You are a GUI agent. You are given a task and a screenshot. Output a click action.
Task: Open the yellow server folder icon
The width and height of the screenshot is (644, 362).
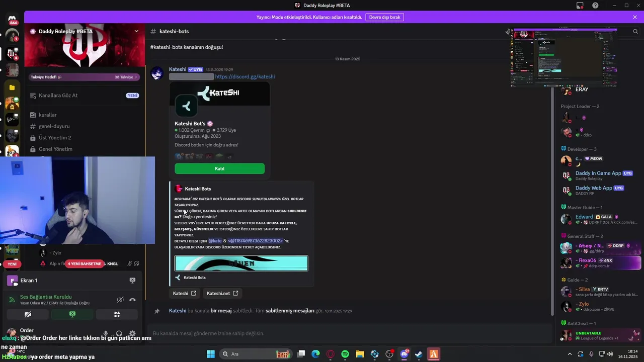(x=12, y=87)
